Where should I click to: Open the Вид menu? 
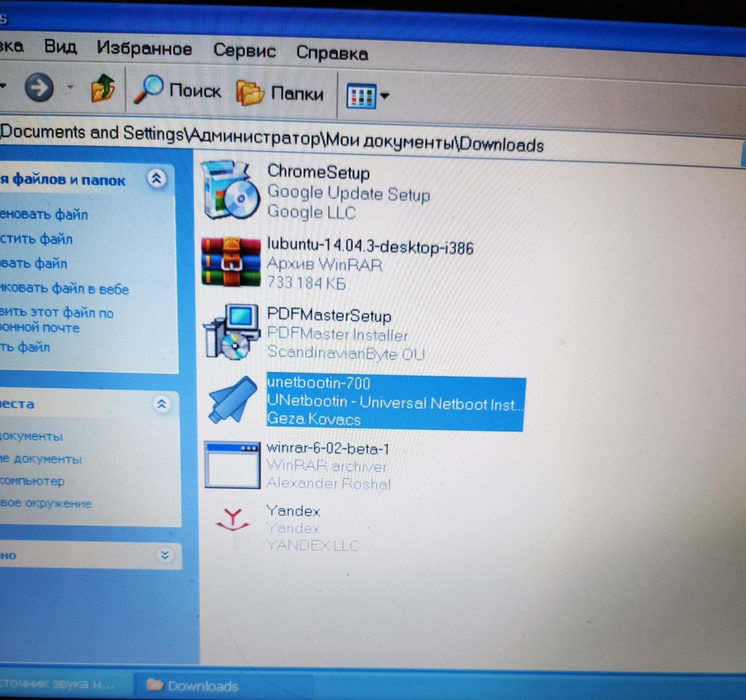pos(60,47)
